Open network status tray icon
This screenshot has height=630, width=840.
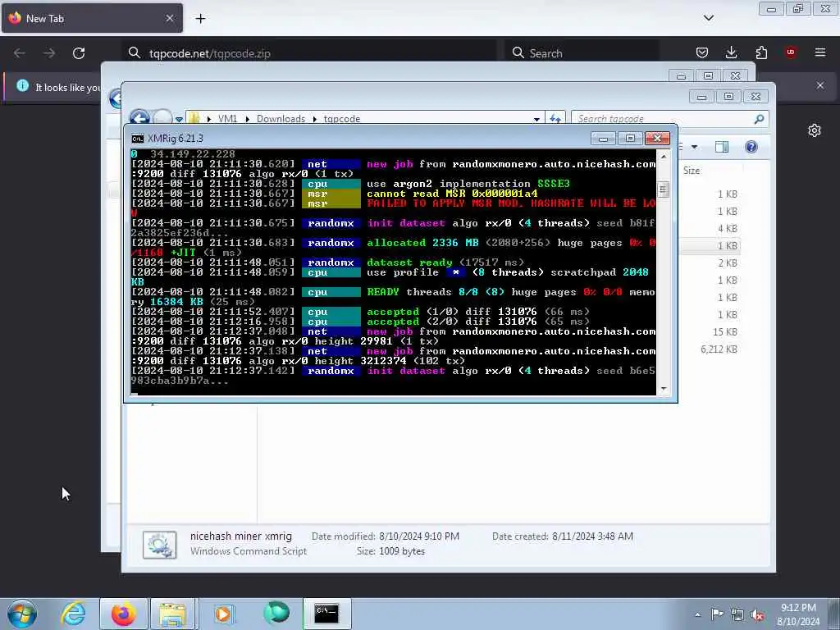click(737, 614)
